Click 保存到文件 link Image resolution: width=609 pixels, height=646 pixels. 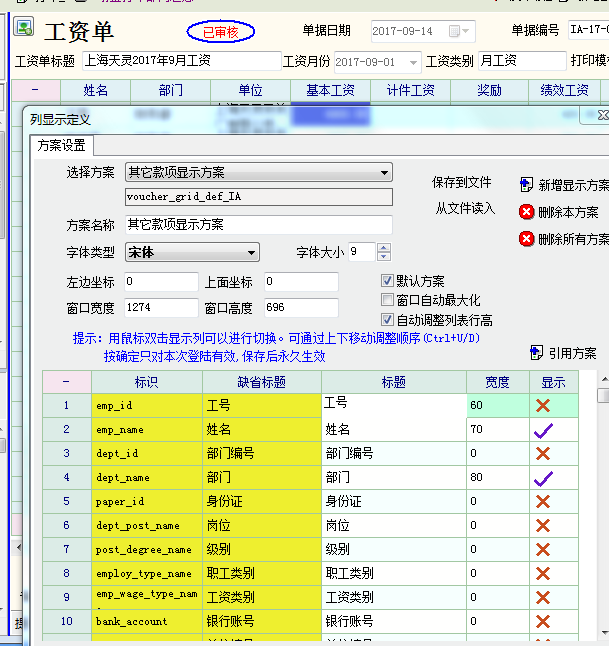coord(463,183)
